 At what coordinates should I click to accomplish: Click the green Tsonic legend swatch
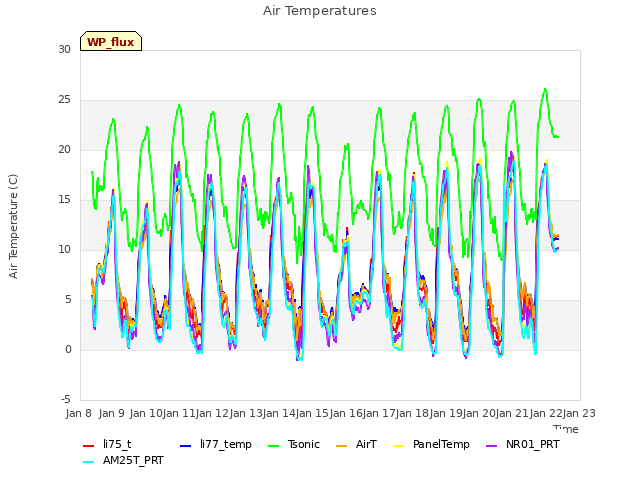pos(273,445)
